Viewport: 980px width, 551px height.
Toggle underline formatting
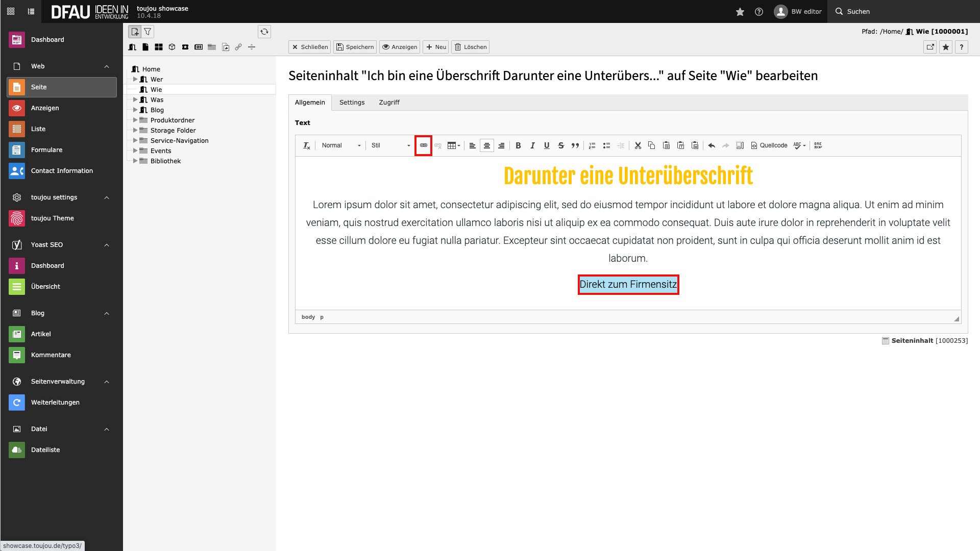tap(547, 145)
